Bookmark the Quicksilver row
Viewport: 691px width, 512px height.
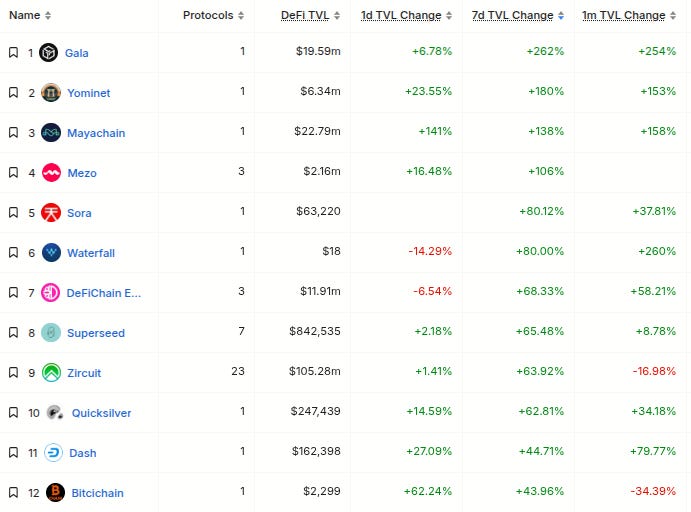pos(13,413)
